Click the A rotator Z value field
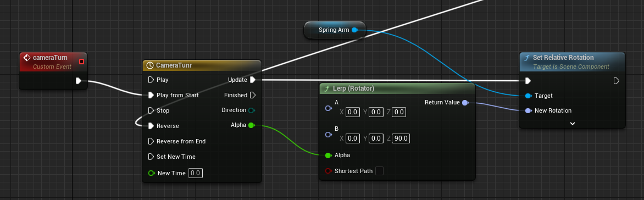Viewport: 644px width, 200px height. tap(399, 112)
